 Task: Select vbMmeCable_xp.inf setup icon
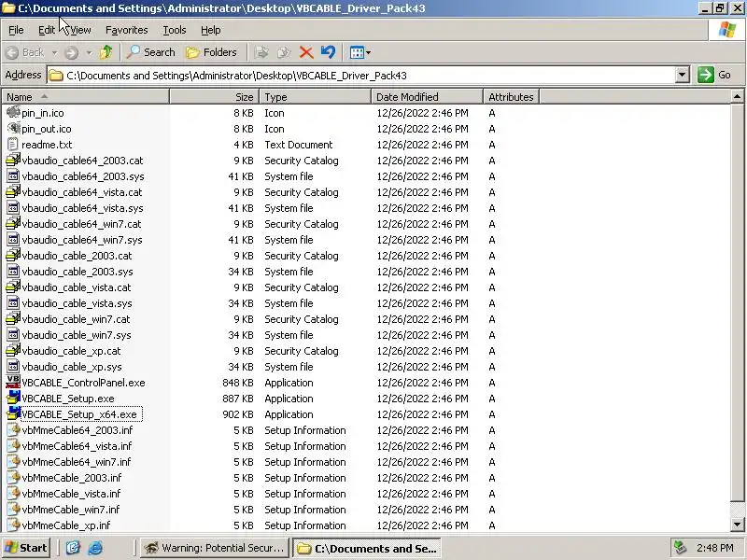click(13, 525)
